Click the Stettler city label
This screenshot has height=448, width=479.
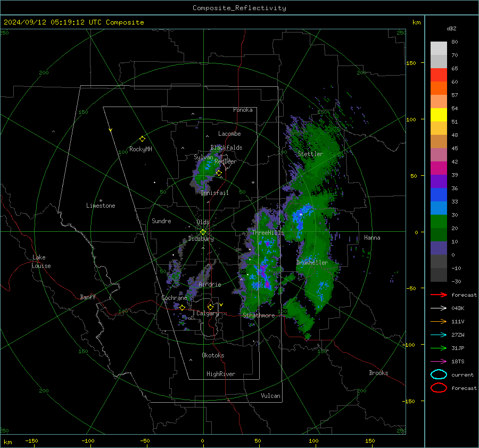[310, 154]
